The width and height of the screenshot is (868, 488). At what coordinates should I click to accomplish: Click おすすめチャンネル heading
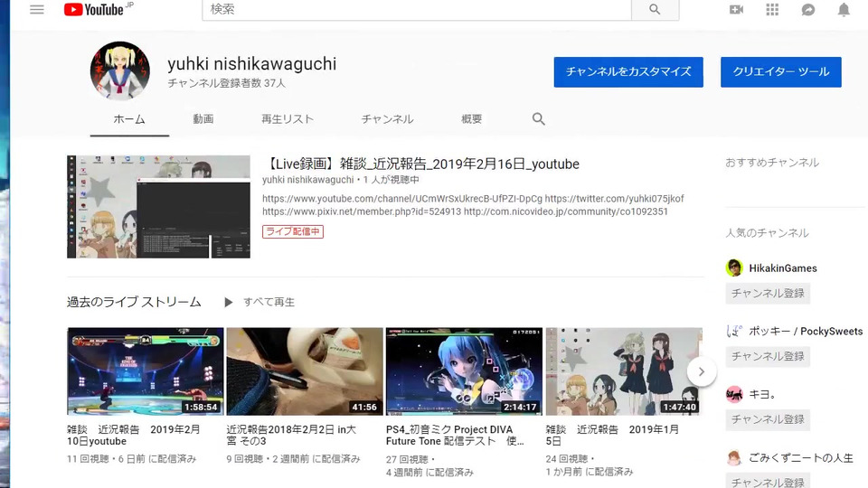pyautogui.click(x=772, y=163)
